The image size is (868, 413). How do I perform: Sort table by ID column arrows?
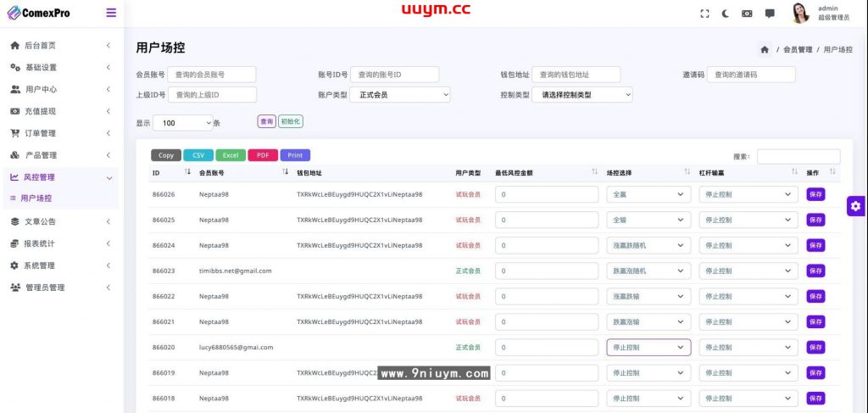pos(187,172)
